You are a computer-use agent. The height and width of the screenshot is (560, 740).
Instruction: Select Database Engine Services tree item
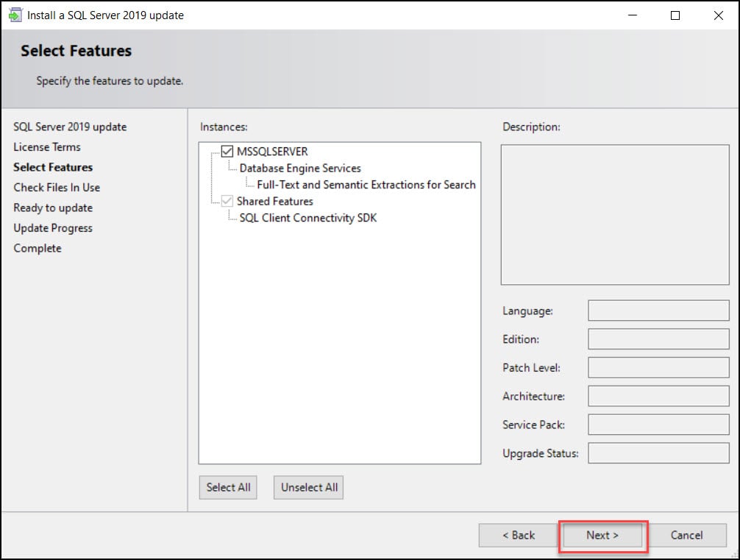pos(300,168)
